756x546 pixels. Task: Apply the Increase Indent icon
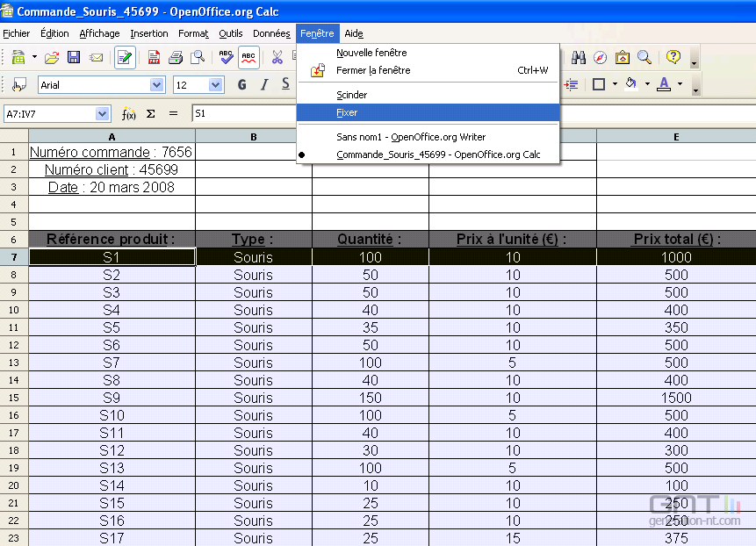pos(572,83)
